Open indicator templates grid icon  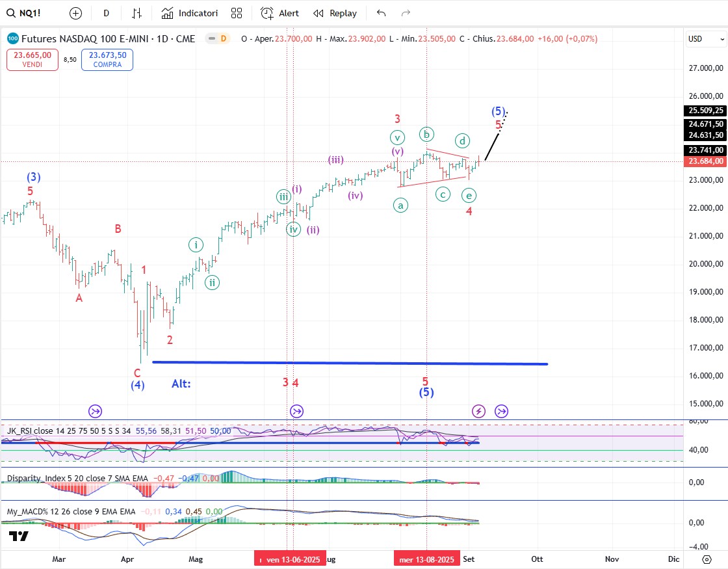pos(237,14)
